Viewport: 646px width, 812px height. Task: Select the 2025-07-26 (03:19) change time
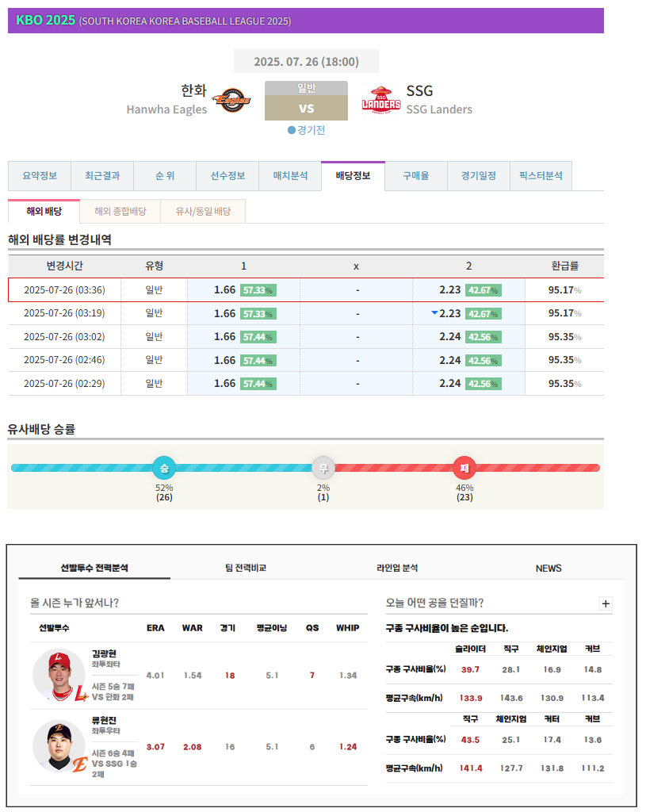(64, 313)
